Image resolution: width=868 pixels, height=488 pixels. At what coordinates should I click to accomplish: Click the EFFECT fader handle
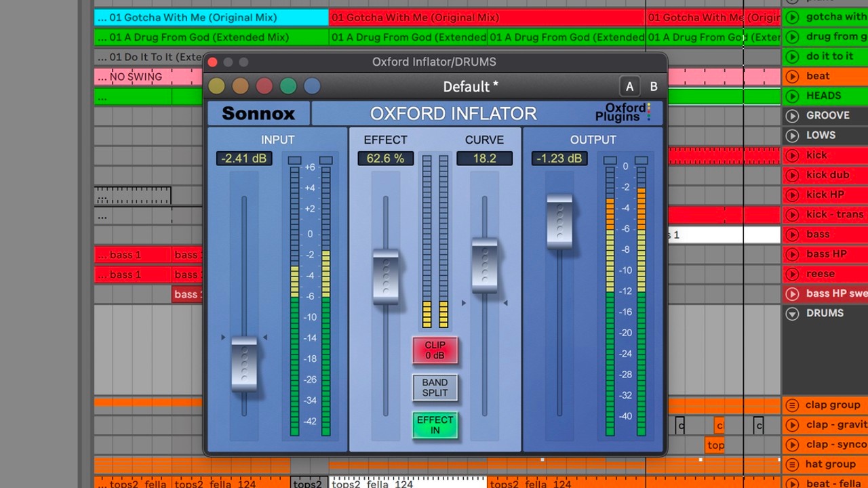click(x=386, y=277)
